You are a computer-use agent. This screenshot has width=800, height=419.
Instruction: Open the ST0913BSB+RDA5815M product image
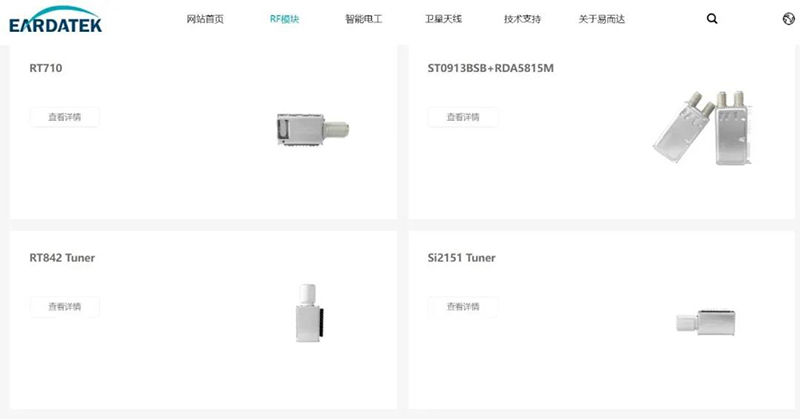(x=703, y=128)
